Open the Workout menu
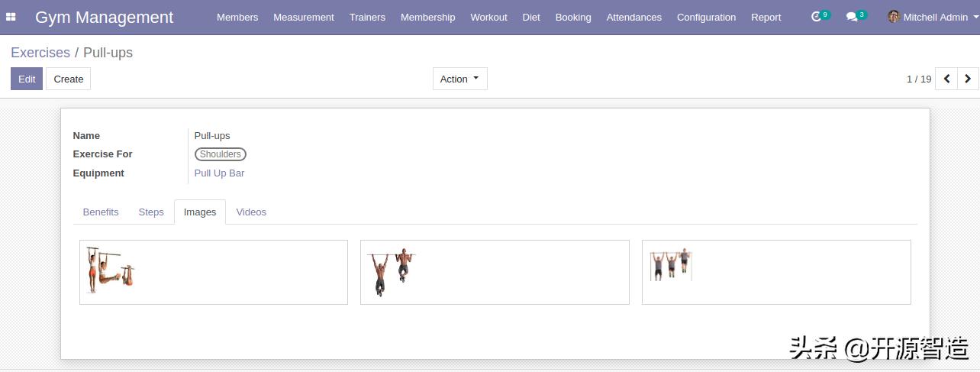The height and width of the screenshot is (372, 980). (488, 17)
